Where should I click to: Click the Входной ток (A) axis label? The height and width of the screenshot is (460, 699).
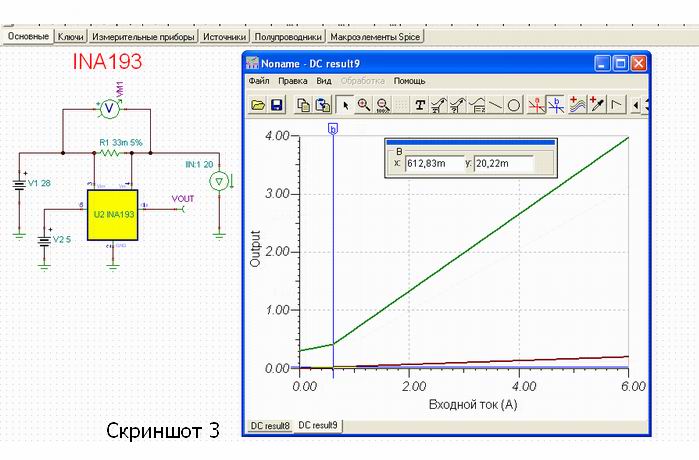pyautogui.click(x=473, y=405)
